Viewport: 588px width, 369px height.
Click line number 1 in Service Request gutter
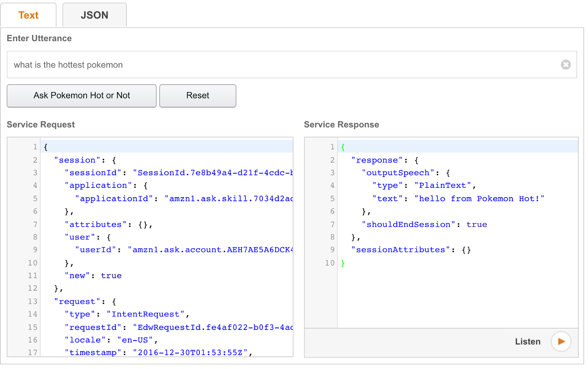point(35,147)
